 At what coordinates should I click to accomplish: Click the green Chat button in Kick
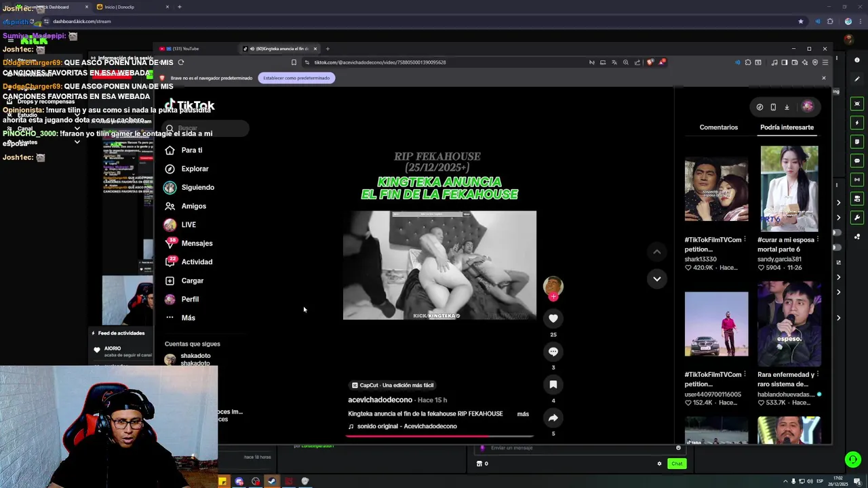(x=677, y=464)
